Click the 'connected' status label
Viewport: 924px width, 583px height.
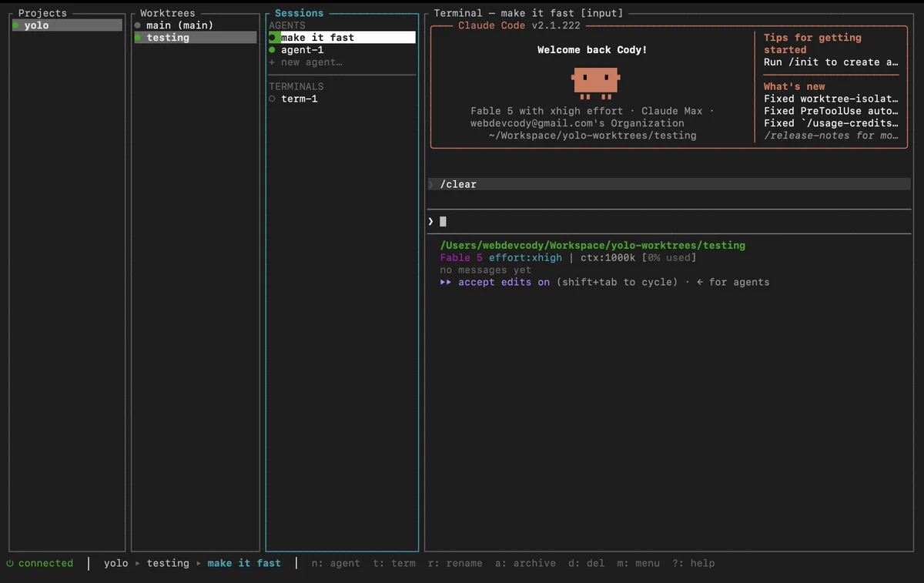pos(45,564)
